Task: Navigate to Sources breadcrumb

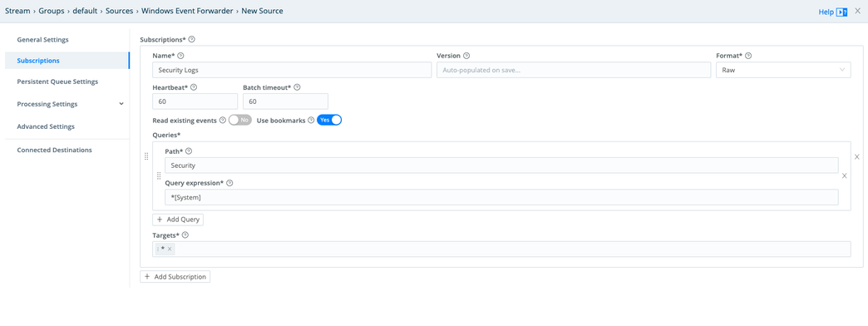Action: click(x=120, y=11)
